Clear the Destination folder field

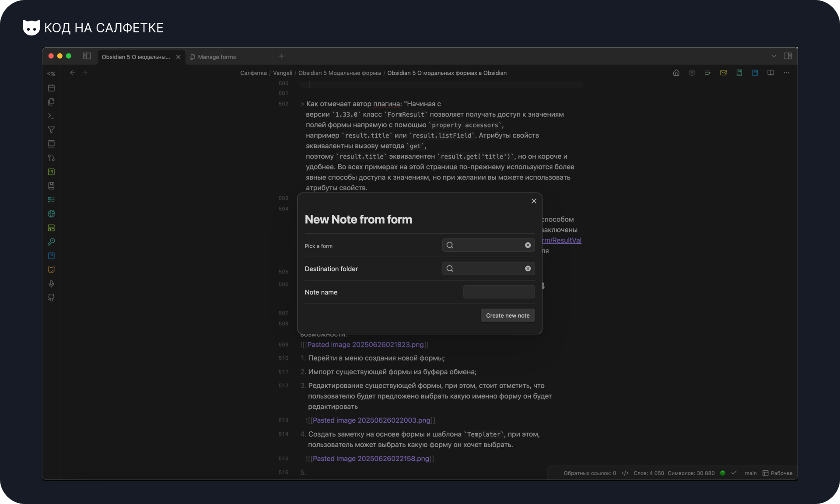pyautogui.click(x=528, y=269)
